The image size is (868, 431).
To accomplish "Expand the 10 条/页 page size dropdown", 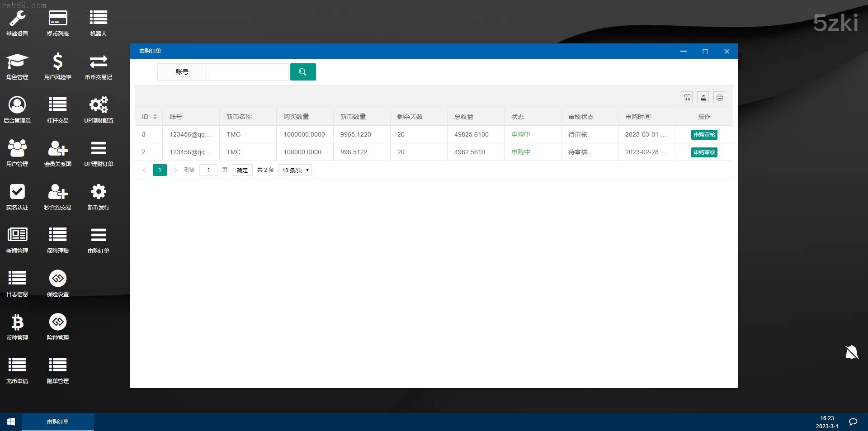I will 295,171.
